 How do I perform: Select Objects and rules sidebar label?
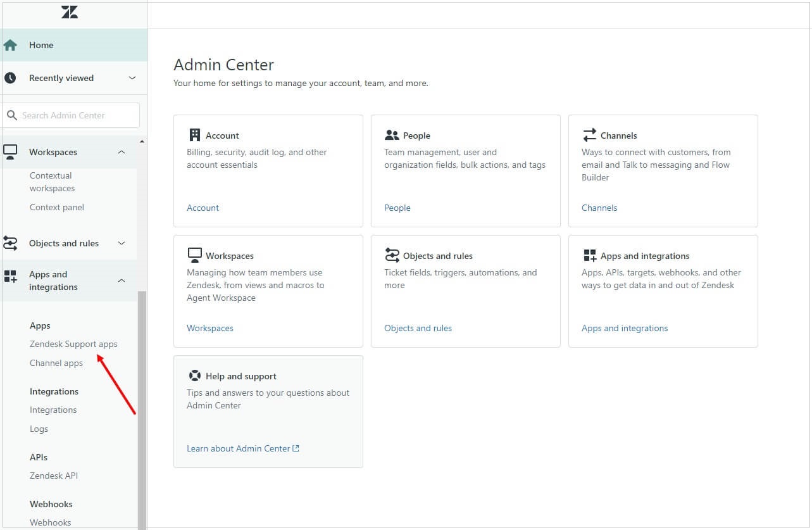[64, 243]
